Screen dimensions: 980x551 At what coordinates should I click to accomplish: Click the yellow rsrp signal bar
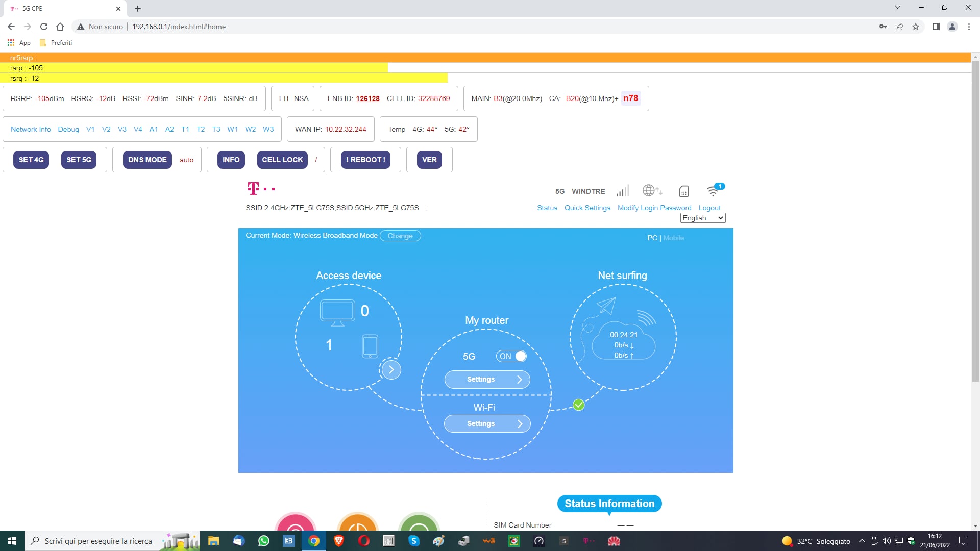[194, 68]
